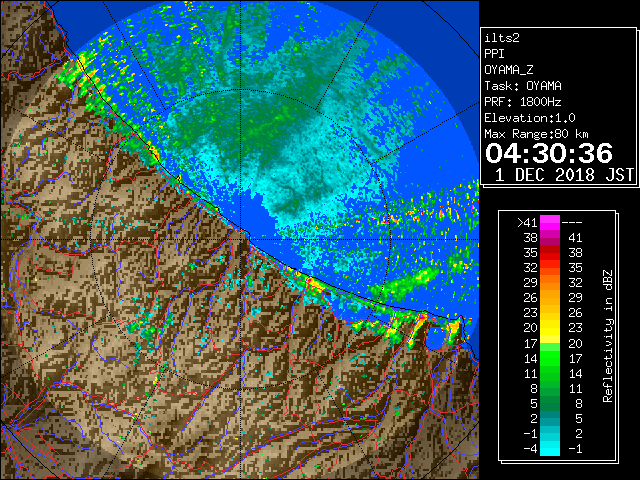The image size is (640, 480).
Task: Click the "Reflectivity in dBZ" axis label
Action: [607, 336]
